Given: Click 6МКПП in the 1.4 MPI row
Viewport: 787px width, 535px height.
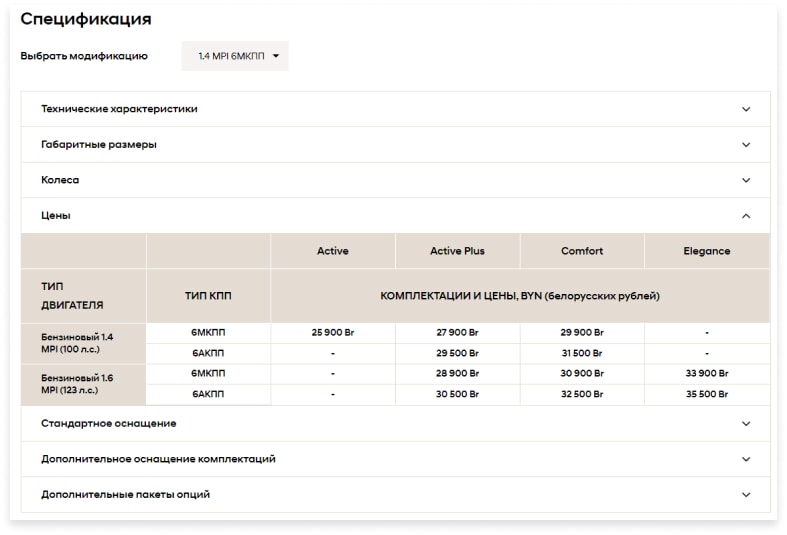Looking at the screenshot, I should point(208,332).
